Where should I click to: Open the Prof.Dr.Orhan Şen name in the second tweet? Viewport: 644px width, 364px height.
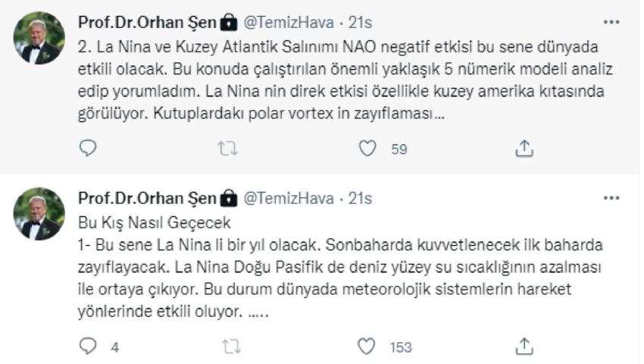click(x=147, y=198)
